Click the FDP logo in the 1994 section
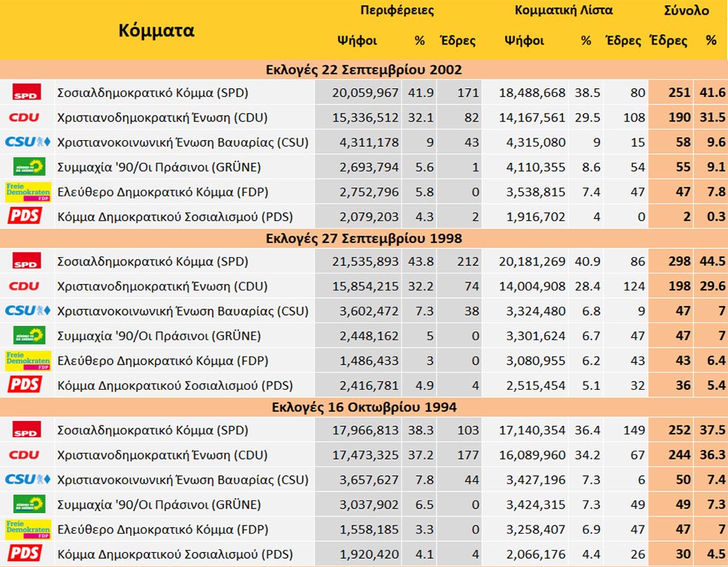This screenshot has height=567, width=728. (28, 529)
